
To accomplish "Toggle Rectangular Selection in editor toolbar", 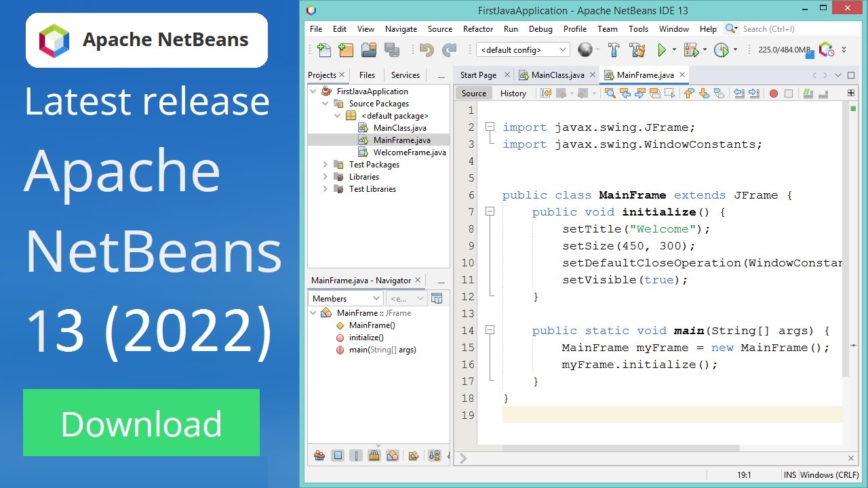I will (669, 94).
